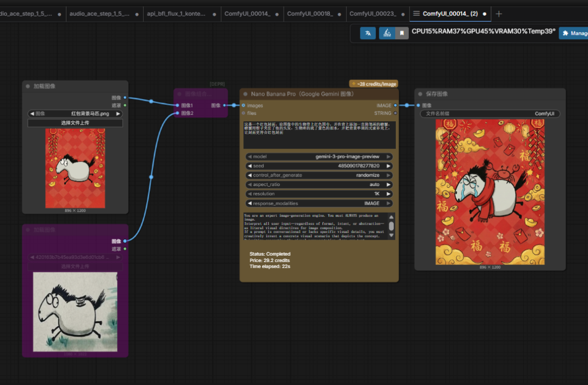This screenshot has height=385, width=588.
Task: Click the puzzle-piece Manager button
Action: [573, 33]
